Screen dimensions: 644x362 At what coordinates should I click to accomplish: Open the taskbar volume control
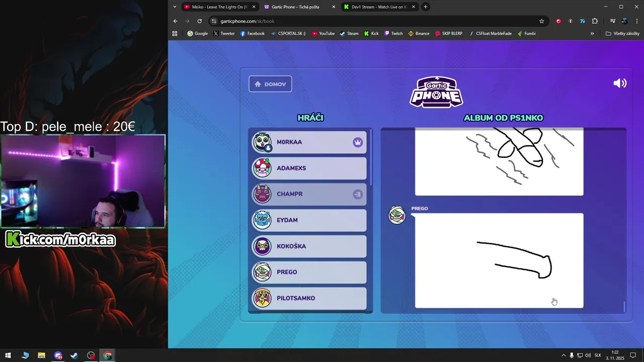(588, 355)
